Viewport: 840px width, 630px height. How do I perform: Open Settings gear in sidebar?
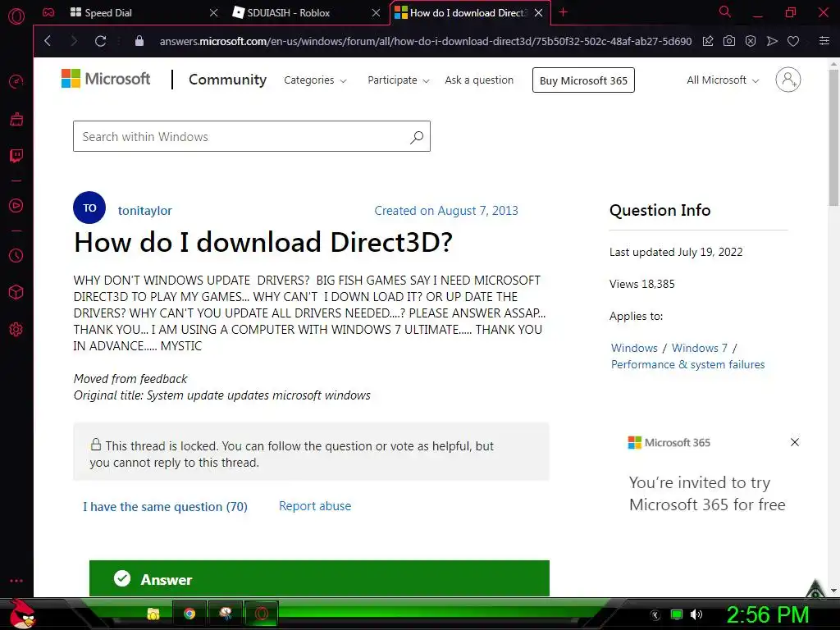click(16, 329)
